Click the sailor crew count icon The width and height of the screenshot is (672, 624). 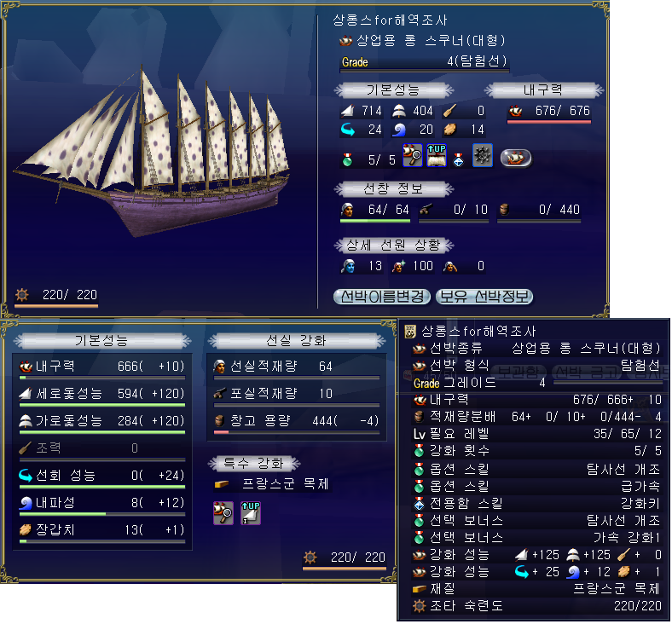[x=348, y=210]
